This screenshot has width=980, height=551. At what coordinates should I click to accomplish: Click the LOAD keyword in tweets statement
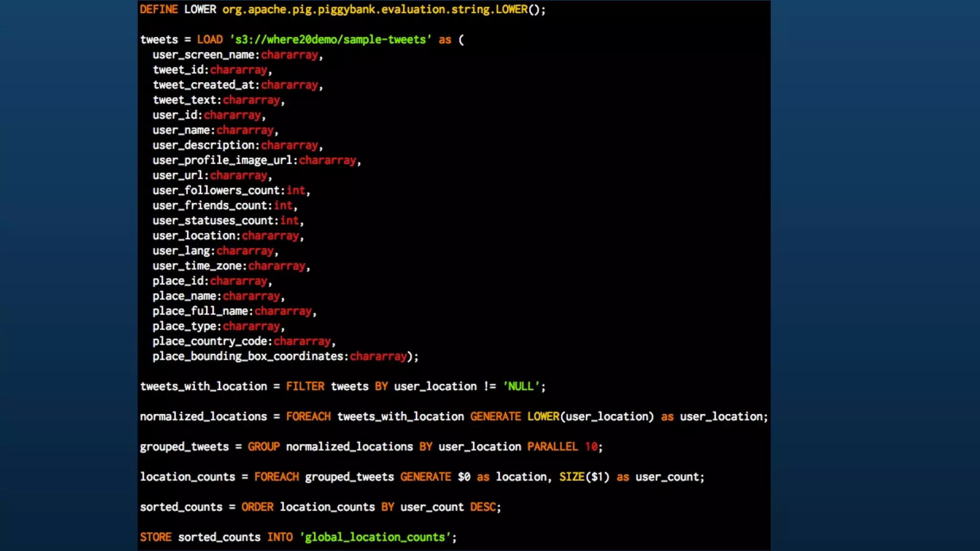pyautogui.click(x=210, y=40)
